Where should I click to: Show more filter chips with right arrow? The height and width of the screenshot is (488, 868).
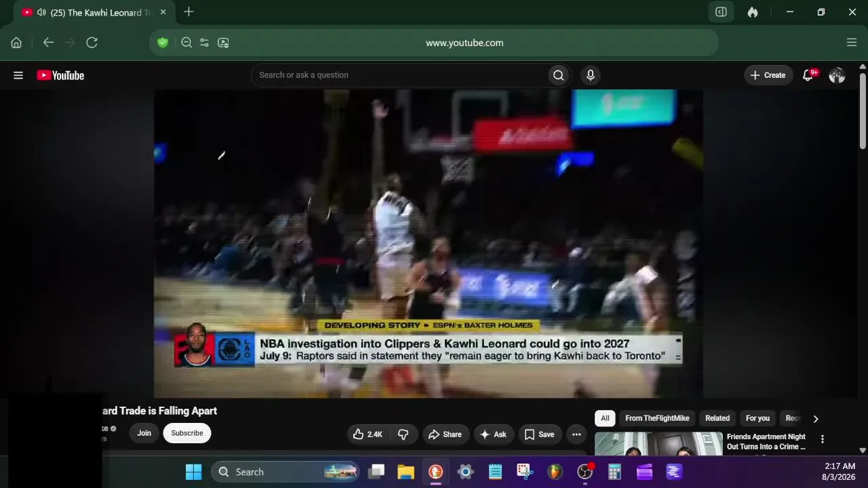[816, 419]
